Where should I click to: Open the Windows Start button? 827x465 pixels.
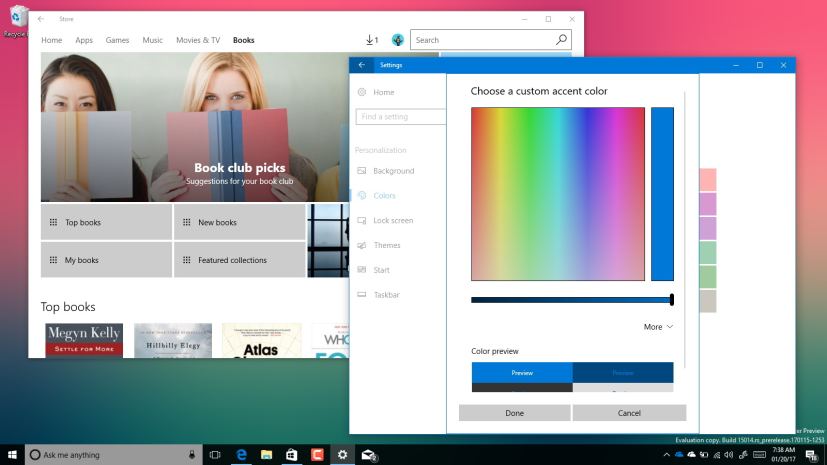point(12,454)
